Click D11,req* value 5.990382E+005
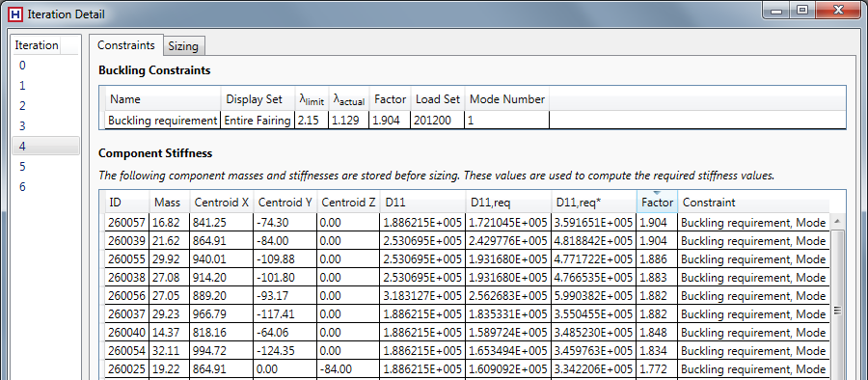The image size is (868, 380). (x=594, y=296)
